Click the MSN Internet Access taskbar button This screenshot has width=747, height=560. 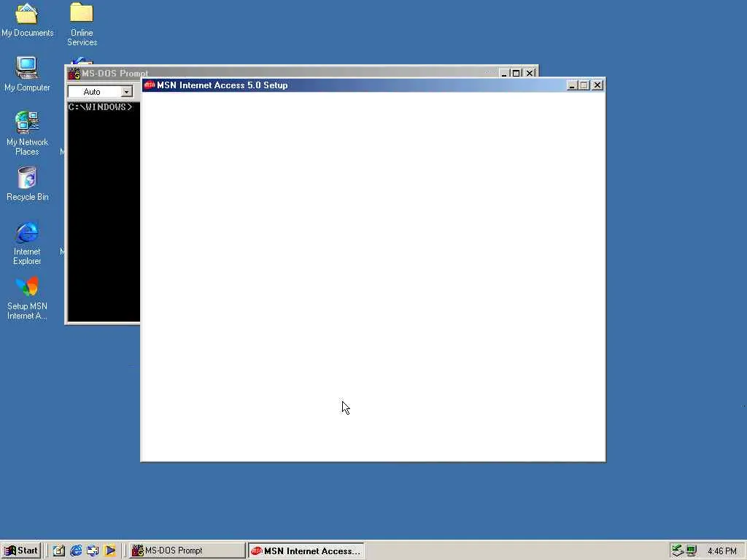click(306, 551)
